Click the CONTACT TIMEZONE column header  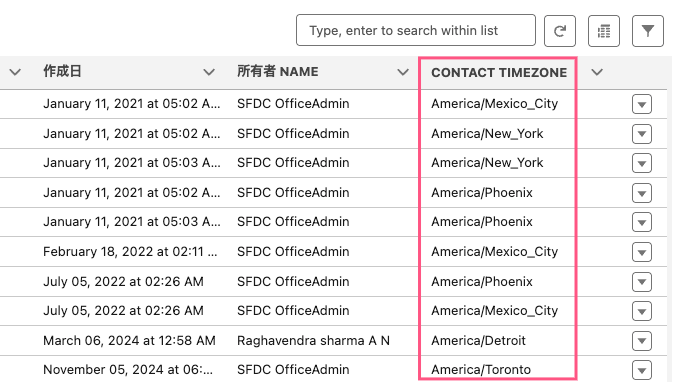coord(499,72)
